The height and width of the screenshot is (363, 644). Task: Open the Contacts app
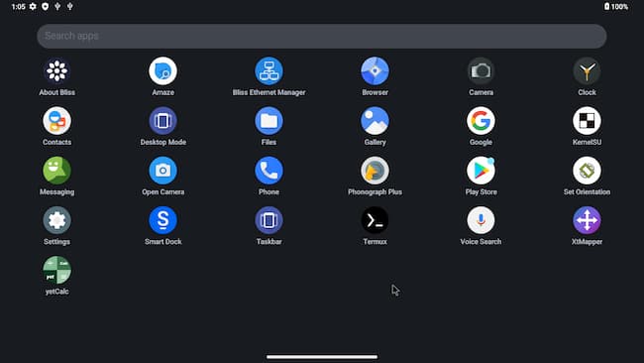tap(56, 121)
